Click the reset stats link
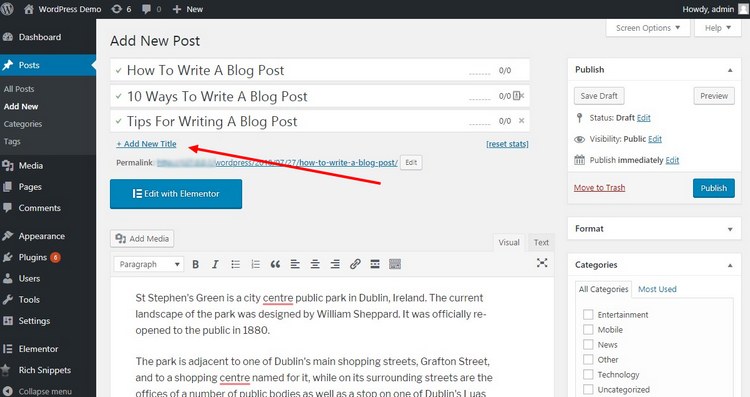Image resolution: width=750 pixels, height=397 pixels. tap(507, 144)
